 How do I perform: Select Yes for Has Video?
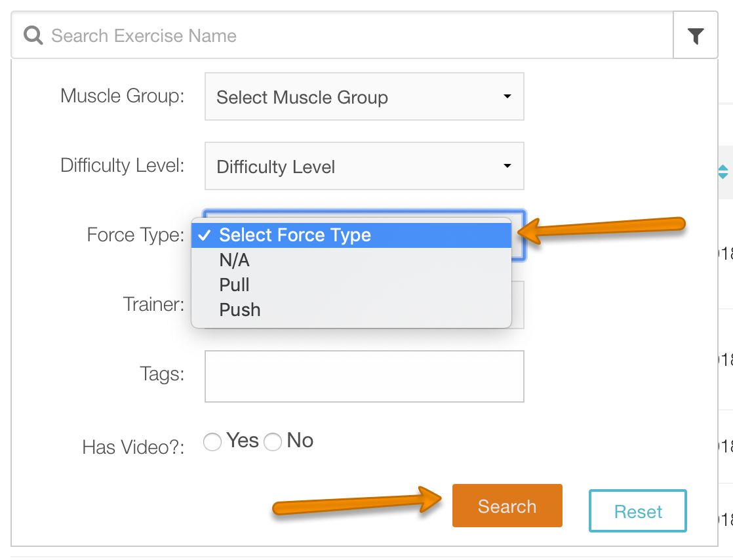click(x=212, y=442)
